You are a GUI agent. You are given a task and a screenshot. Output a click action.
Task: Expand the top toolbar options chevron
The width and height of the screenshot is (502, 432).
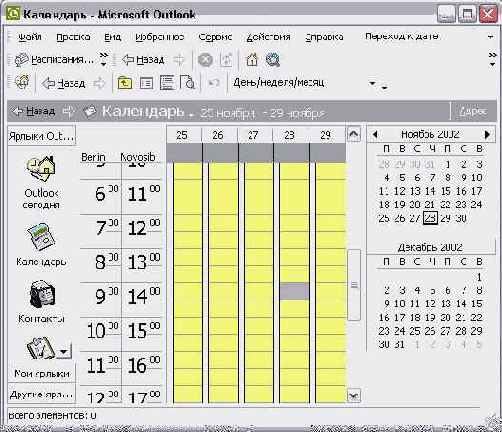[x=104, y=59]
